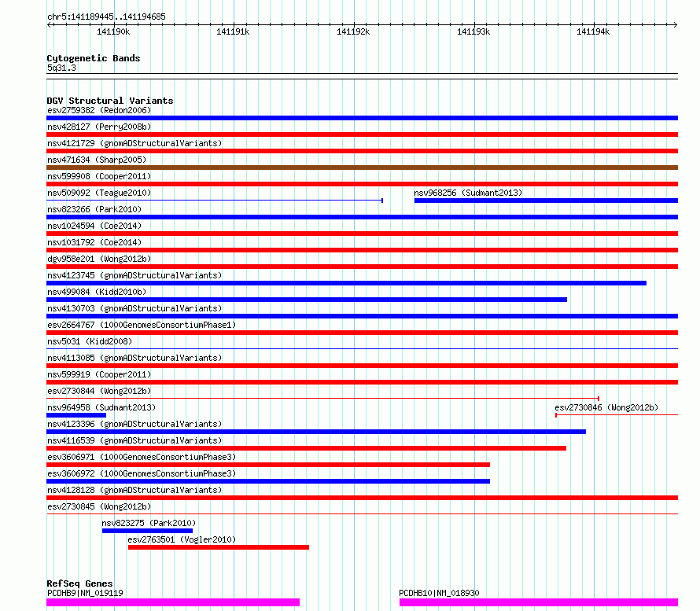Click nsv599908 (Cooper2011) label
700x611 pixels.
(99, 176)
